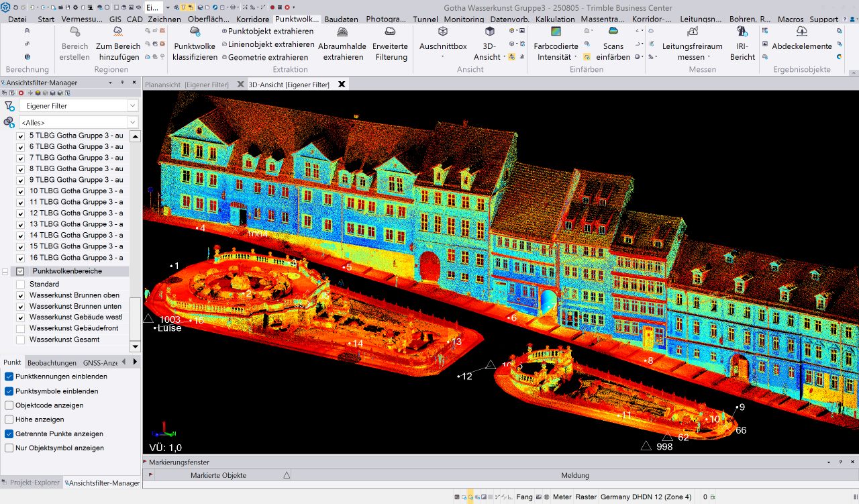Open the <Alles> selection dropdown
The width and height of the screenshot is (859, 504).
[x=132, y=123]
